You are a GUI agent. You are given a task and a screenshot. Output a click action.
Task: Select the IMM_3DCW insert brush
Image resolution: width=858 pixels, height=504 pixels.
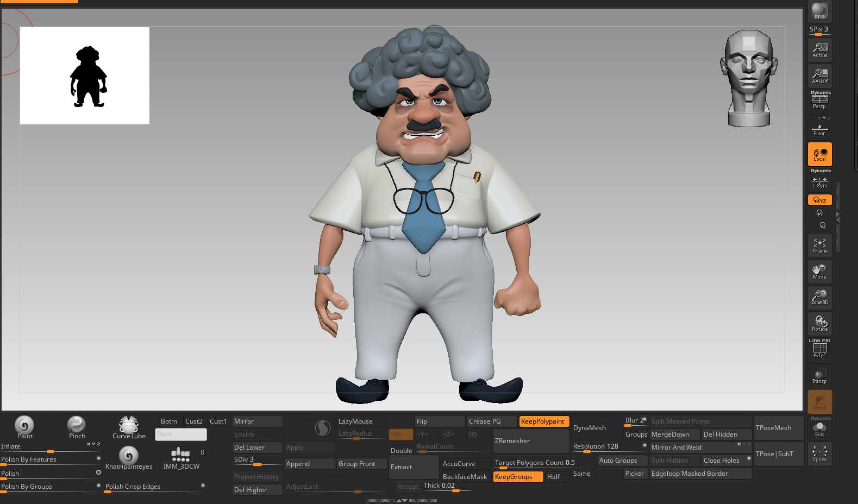click(181, 458)
